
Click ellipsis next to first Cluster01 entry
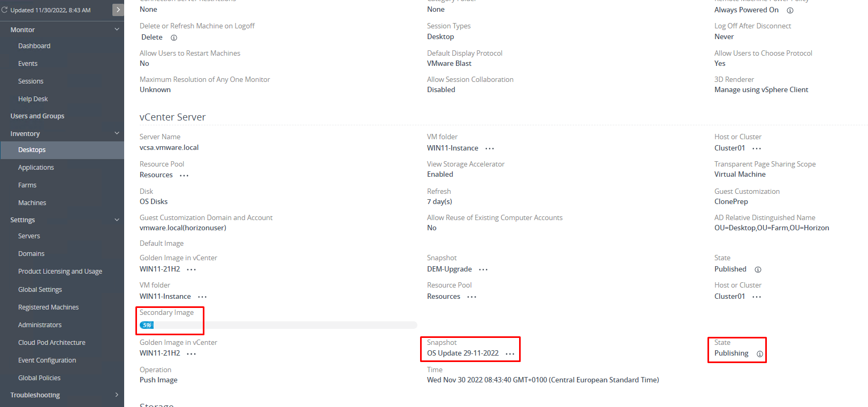tap(757, 148)
